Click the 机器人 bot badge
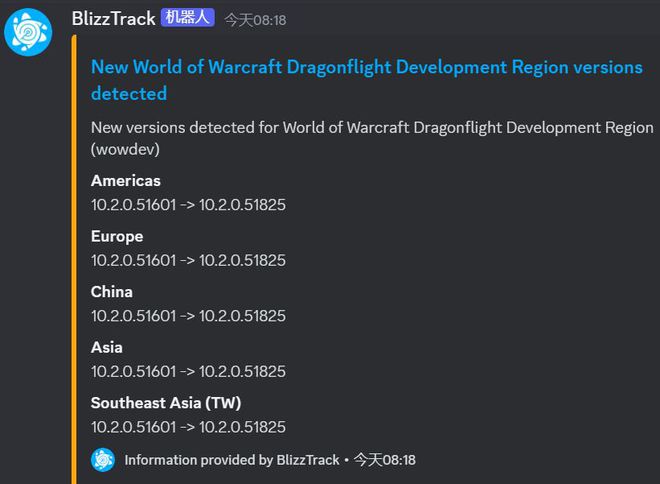 coord(188,18)
